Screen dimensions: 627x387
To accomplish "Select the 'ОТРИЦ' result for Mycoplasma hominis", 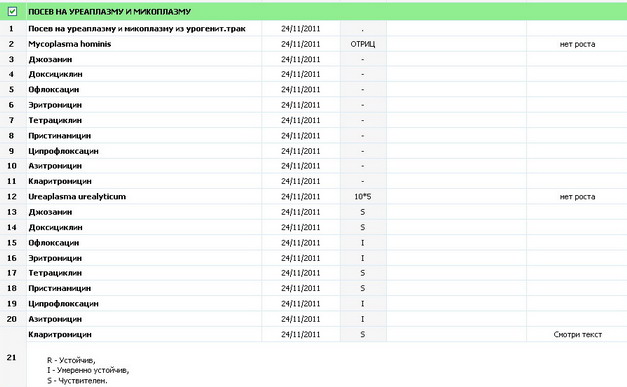I will tap(363, 44).
